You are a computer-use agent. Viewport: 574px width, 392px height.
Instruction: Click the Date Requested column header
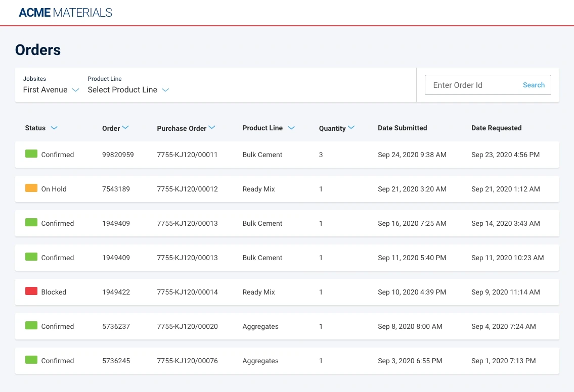497,128
